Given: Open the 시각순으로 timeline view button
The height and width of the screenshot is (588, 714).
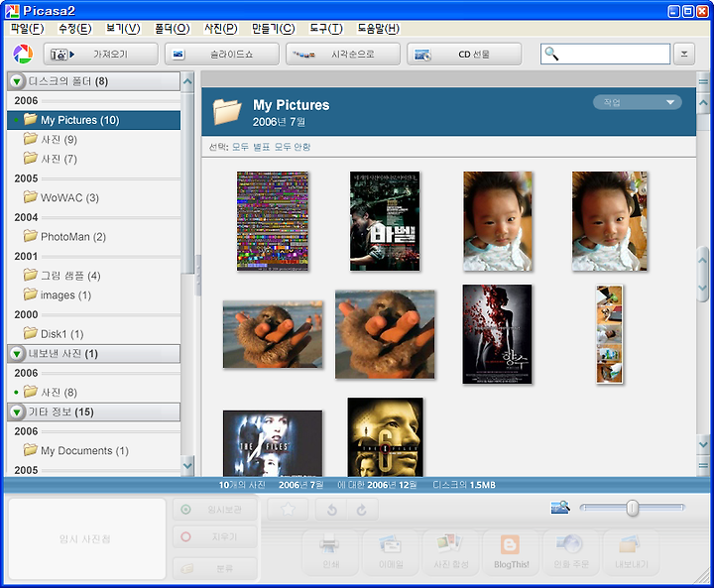Looking at the screenshot, I should pos(343,55).
